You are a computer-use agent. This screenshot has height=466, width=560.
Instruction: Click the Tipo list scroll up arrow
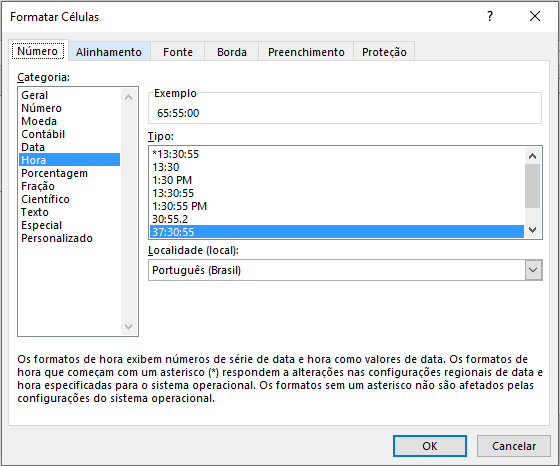pos(532,156)
